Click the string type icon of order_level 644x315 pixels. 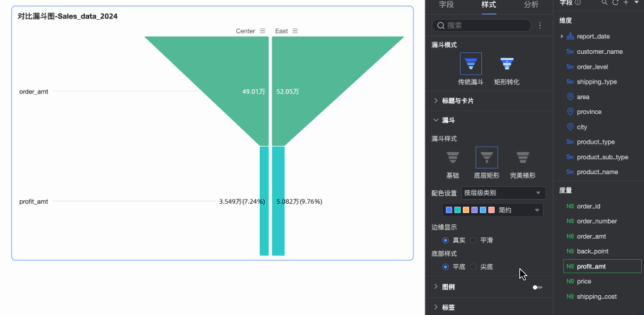[570, 67]
